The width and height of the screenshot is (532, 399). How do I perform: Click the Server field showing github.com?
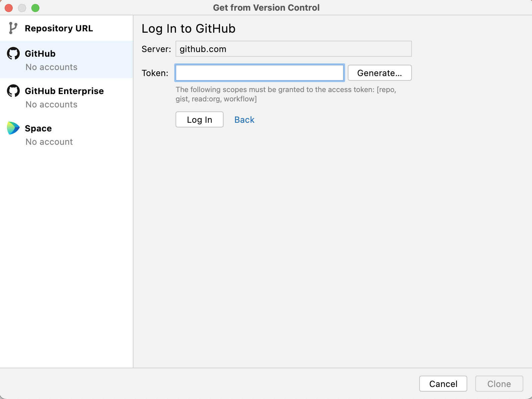point(293,49)
